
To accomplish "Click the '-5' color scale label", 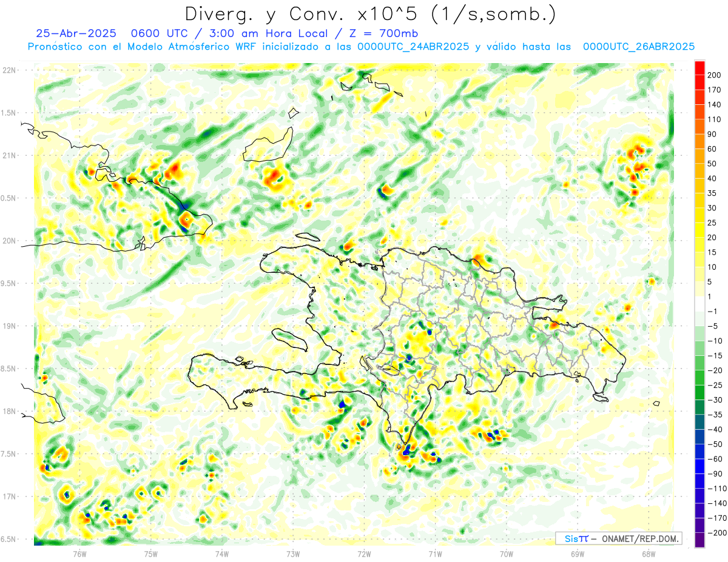I will point(713,326).
